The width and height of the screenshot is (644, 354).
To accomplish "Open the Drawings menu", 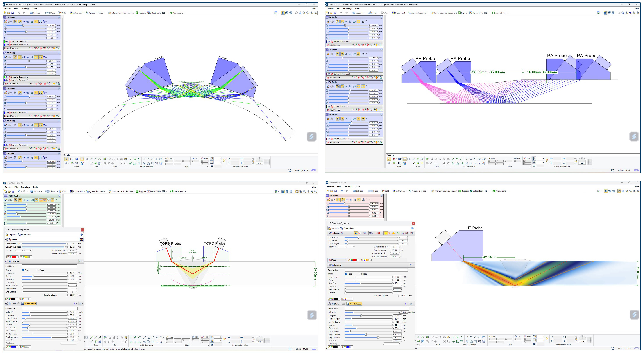I will point(25,8).
